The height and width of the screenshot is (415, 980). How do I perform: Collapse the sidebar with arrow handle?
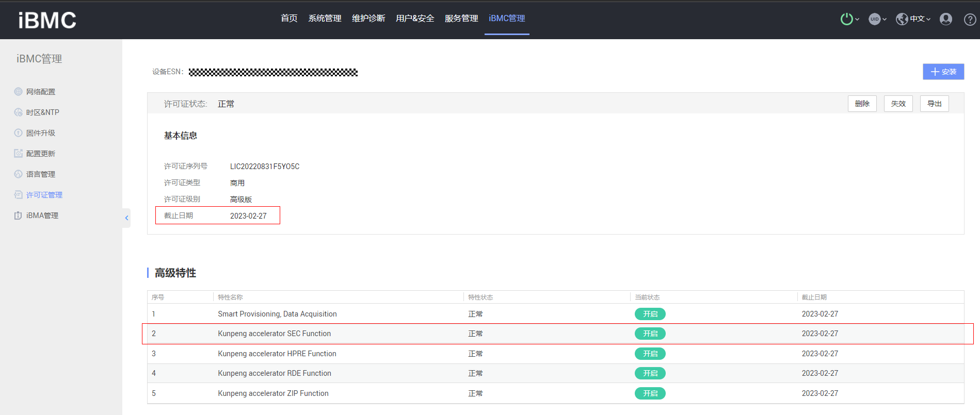(126, 218)
